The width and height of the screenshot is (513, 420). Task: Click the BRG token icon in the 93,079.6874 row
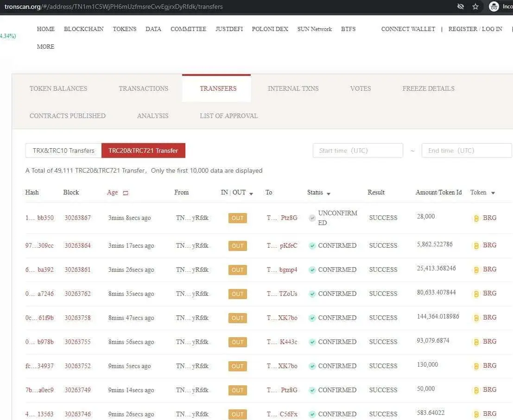pyautogui.click(x=476, y=342)
